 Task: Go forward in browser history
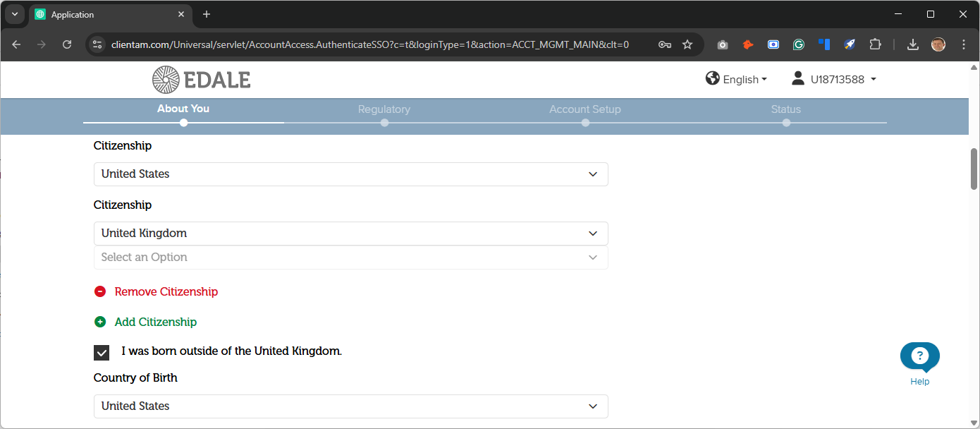point(42,44)
